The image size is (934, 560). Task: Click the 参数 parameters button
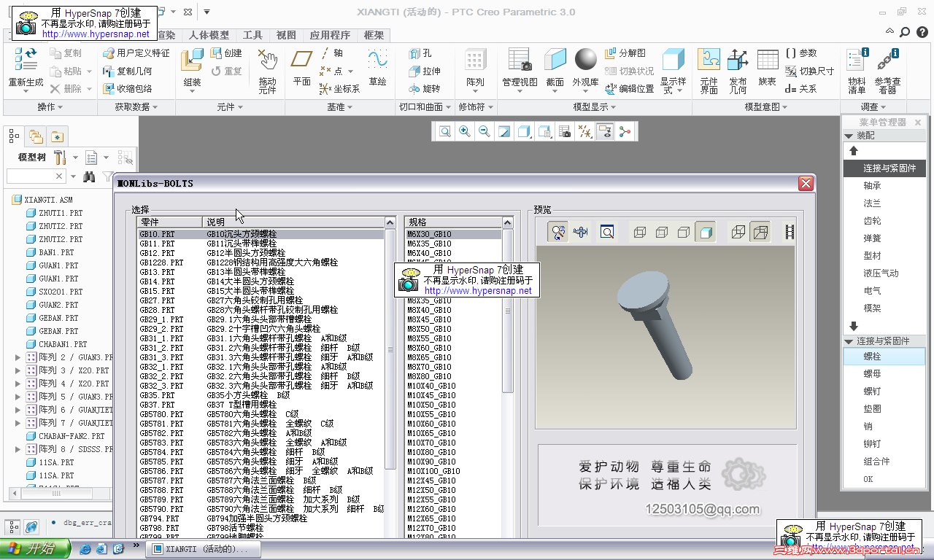(801, 53)
